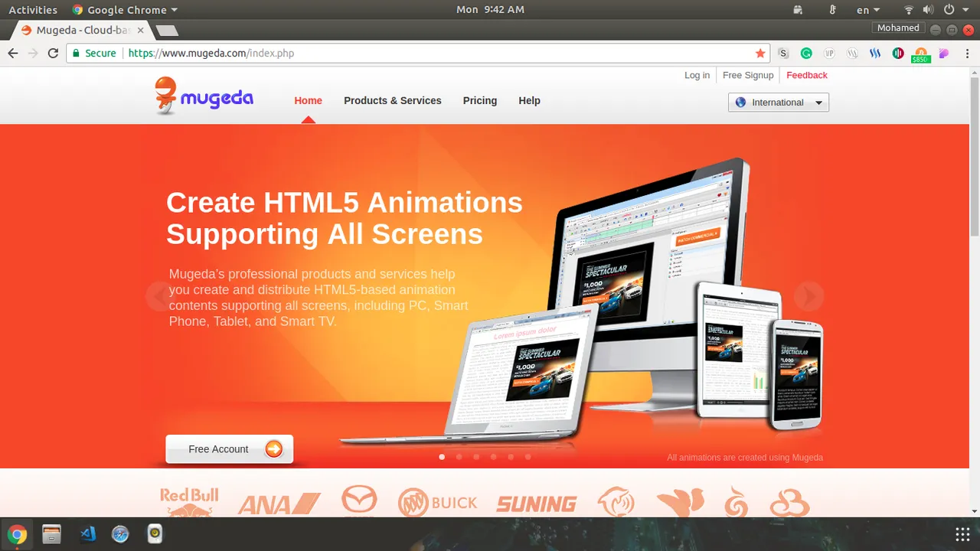Open the Bitcoin price extension showing $850

point(921,54)
